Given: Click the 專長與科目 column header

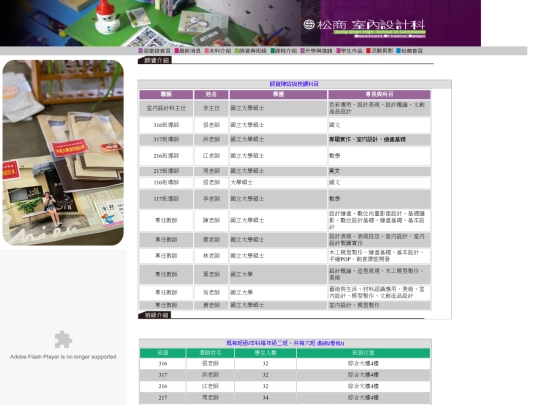Looking at the screenshot, I should (x=379, y=94).
